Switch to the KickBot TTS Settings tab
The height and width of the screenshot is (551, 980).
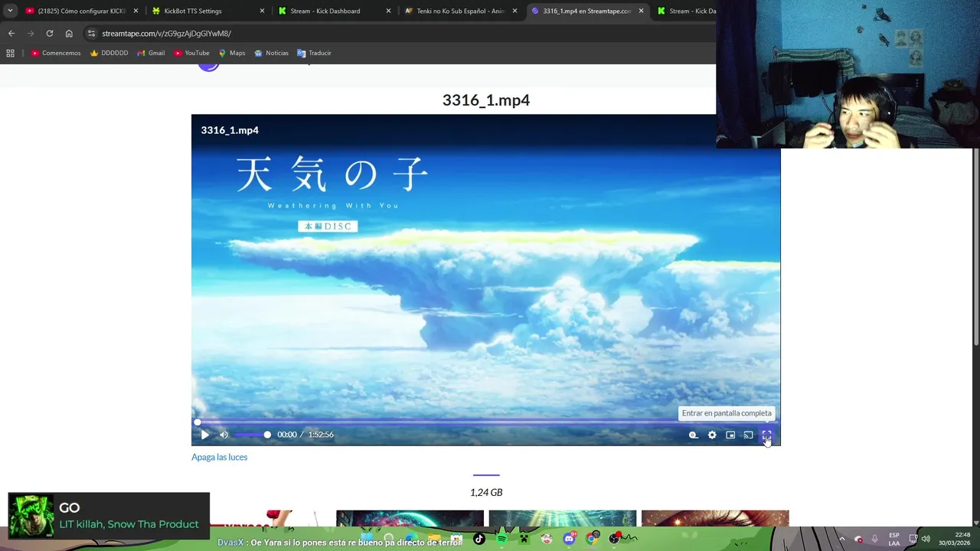click(x=207, y=11)
